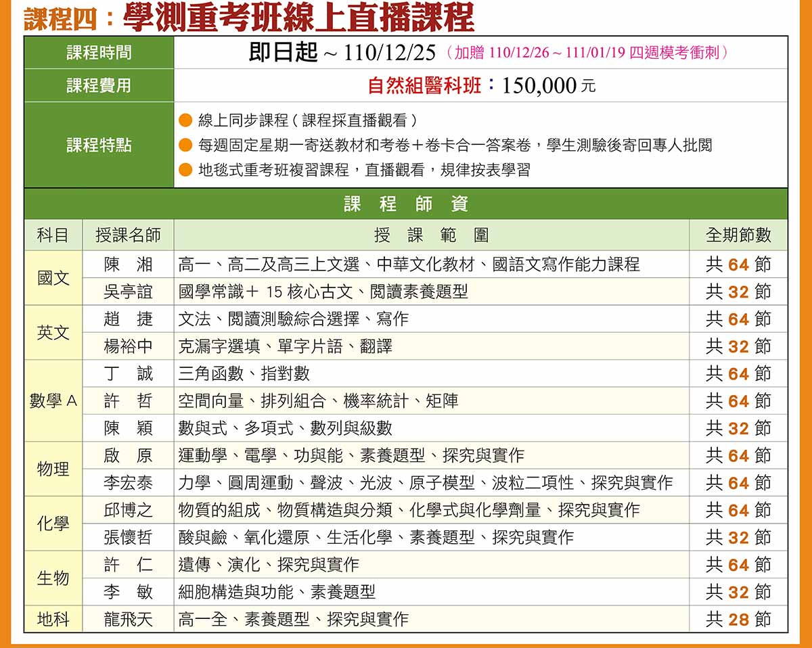Click the date text '即日起 ~ 110/12/25'

[342, 53]
